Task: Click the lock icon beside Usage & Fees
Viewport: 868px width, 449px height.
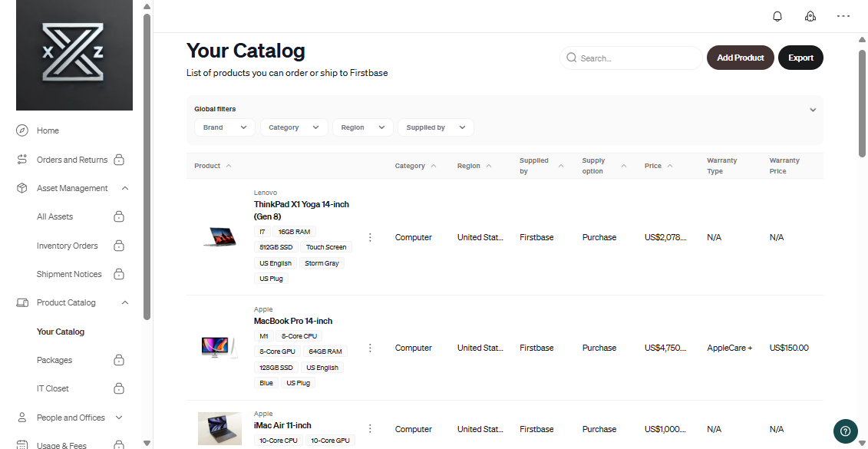Action: (x=118, y=444)
